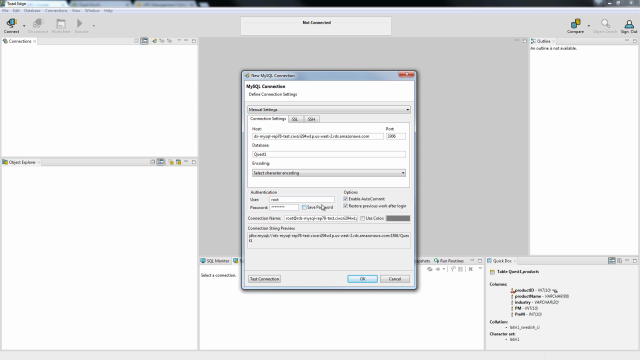Screen dimensions: 640x360
Task: Maximize the Quick Doc panel
Action: pos(635,260)
